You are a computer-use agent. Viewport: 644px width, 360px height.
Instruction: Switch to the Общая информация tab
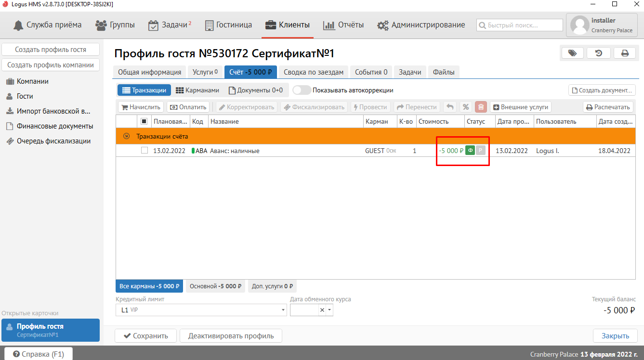click(x=149, y=72)
